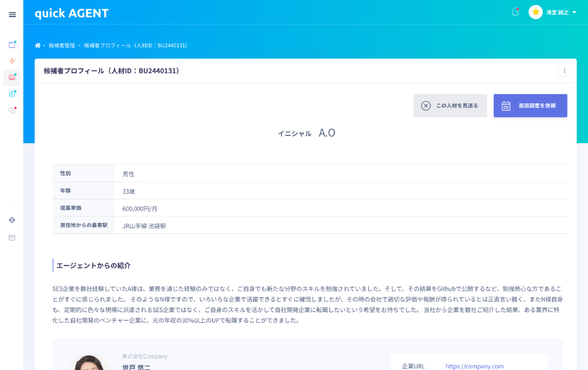
Task: Open the chat bubbles sidebar icon
Action: coord(12,110)
